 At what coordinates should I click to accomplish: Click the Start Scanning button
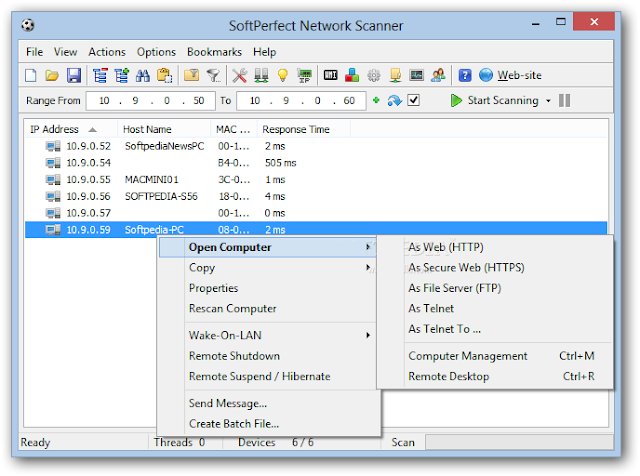(x=494, y=100)
